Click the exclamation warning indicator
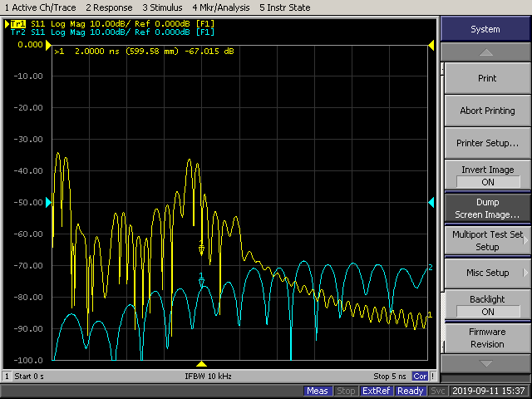This screenshot has height=399, width=532. (432, 377)
